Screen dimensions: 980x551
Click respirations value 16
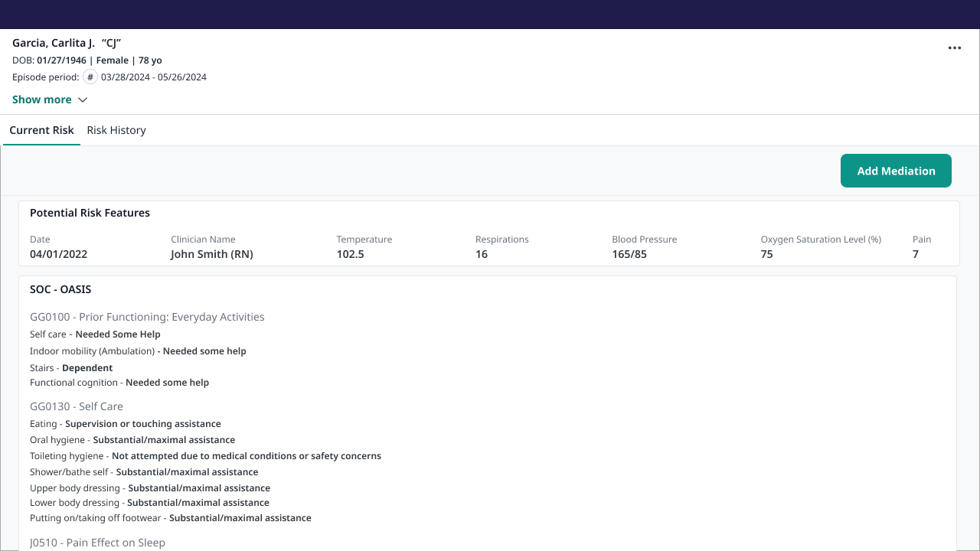[x=482, y=254]
